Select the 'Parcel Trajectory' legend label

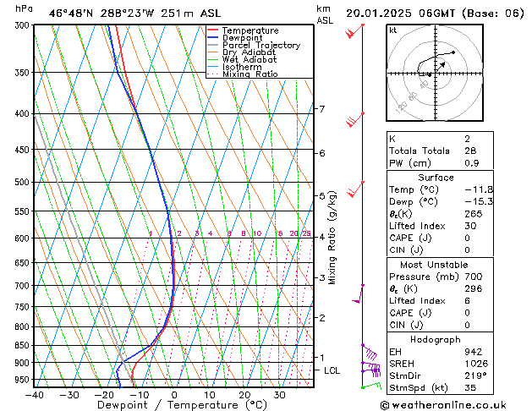261,45
